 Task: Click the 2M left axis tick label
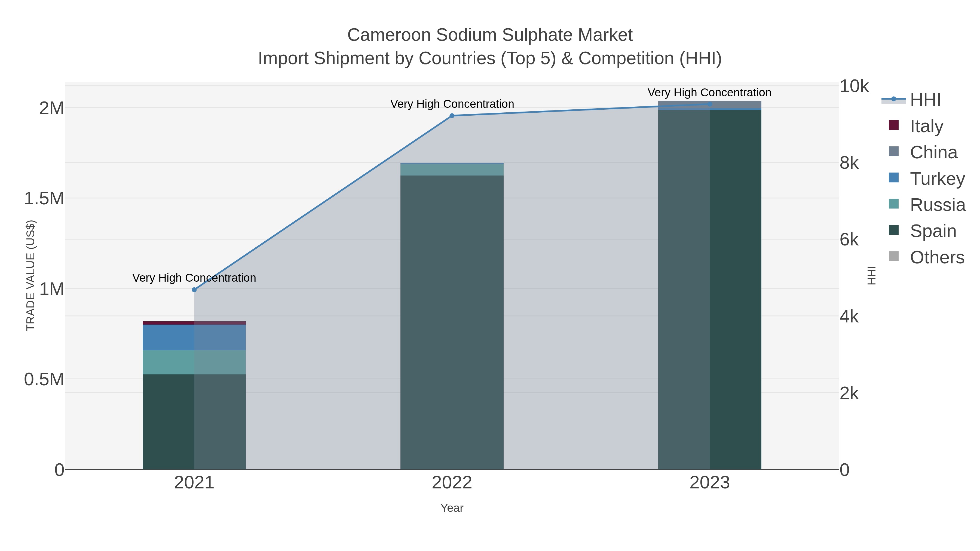click(x=51, y=108)
